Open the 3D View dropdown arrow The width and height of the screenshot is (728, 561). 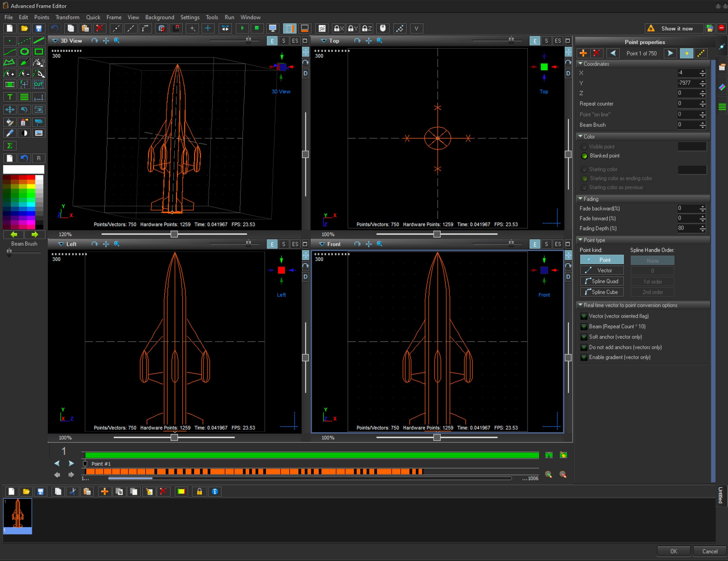coord(55,41)
